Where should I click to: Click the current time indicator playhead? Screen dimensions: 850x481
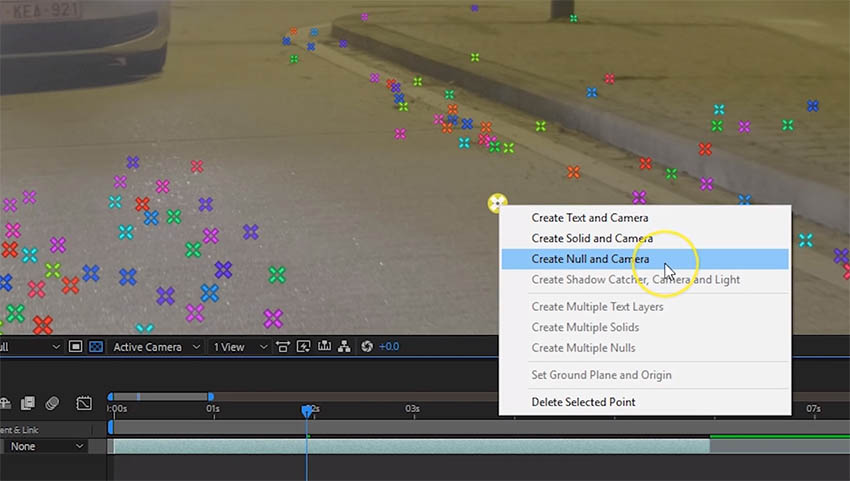point(307,410)
